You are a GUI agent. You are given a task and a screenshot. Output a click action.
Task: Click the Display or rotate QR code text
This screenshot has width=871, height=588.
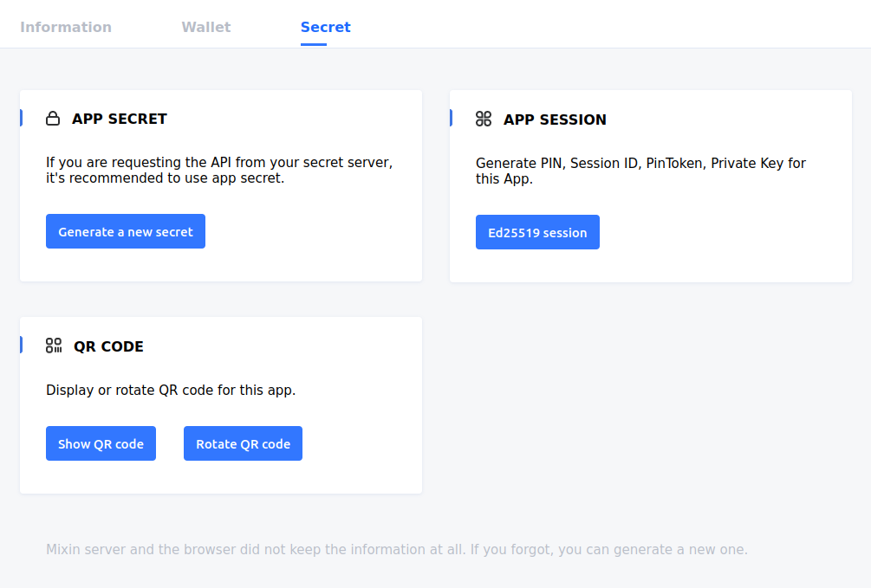[x=171, y=390]
